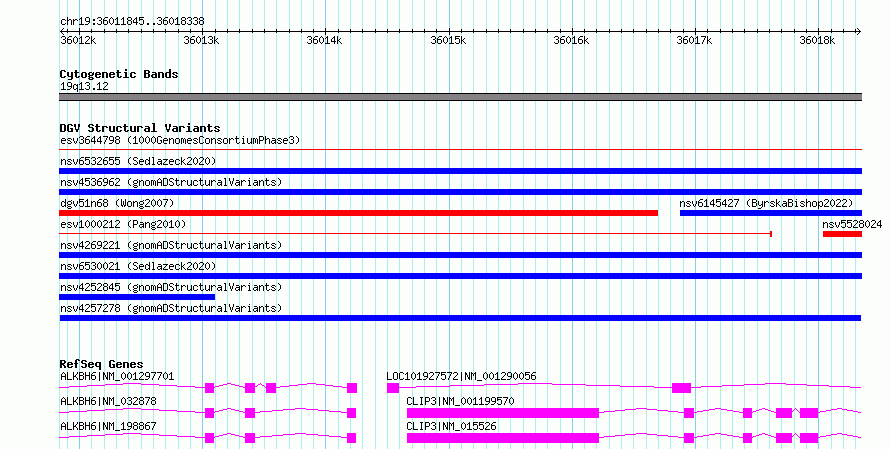The height and width of the screenshot is (449, 890).
Task: Open the ALKBH6|NM_032878 transcript label
Action: pos(108,401)
